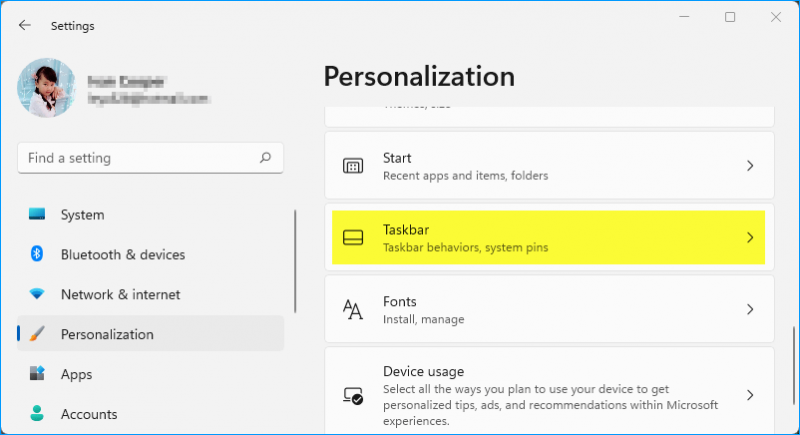Click the Apps icon in the sidebar
This screenshot has width=800, height=435.
(37, 373)
